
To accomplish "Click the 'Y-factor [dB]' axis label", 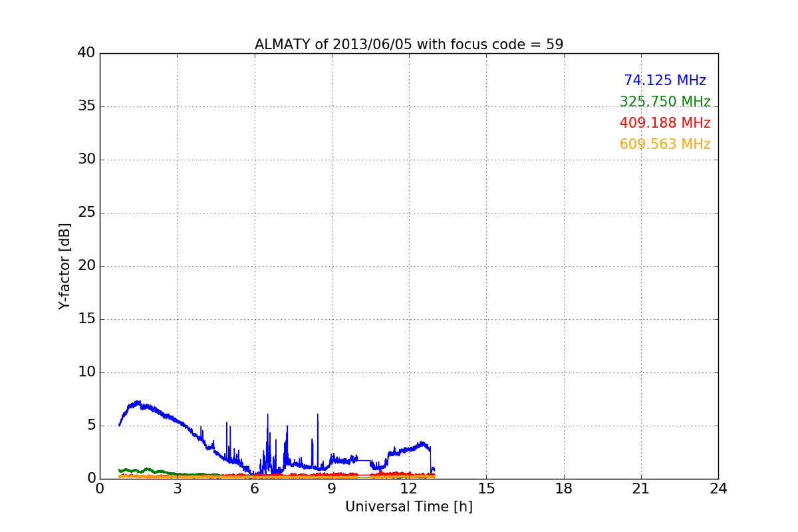I will point(65,266).
